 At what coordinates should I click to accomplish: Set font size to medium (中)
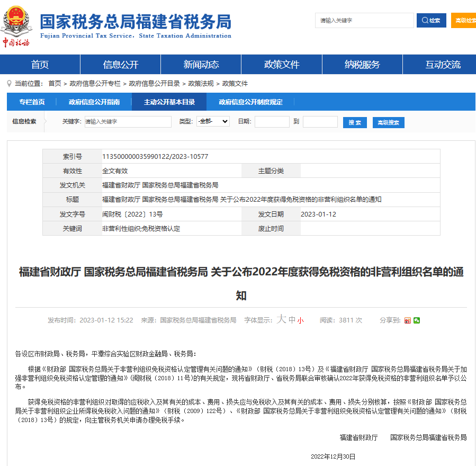coord(292,320)
